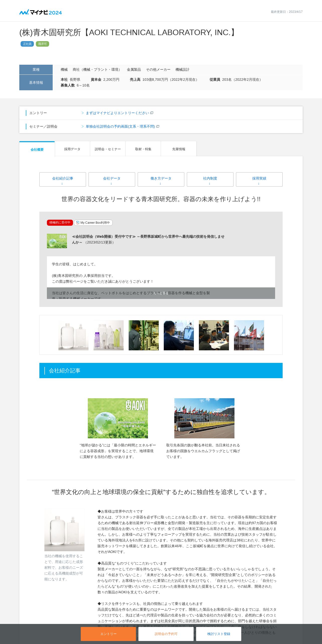Viewport: 322px width, 644px height.
Task: Open the clear bottles gallery photo
Action: pyautogui.click(x=73, y=335)
